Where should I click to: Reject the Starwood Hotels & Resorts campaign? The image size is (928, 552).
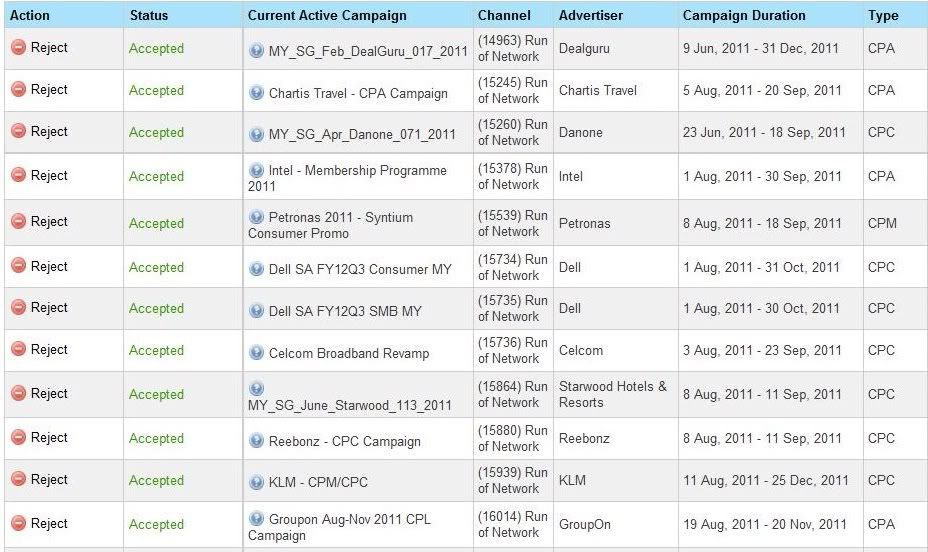(x=49, y=393)
